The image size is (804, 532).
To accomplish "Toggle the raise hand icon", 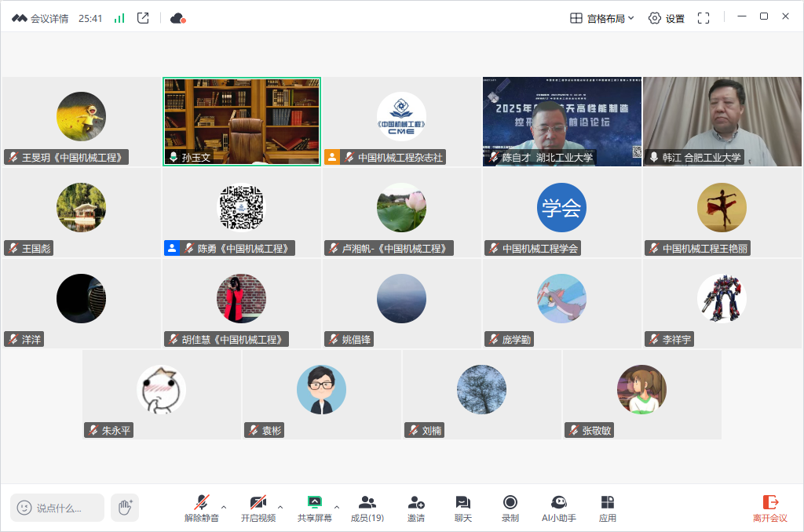I will point(124,508).
